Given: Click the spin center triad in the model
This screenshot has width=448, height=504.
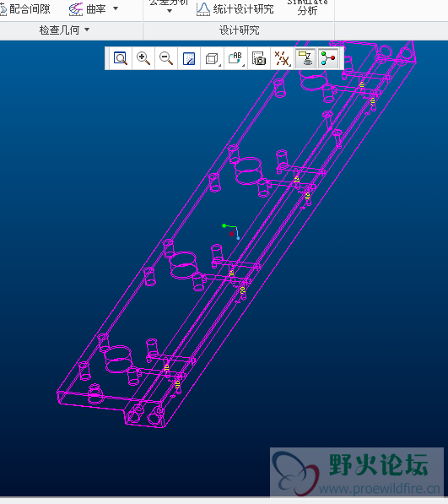Looking at the screenshot, I should pos(231,231).
